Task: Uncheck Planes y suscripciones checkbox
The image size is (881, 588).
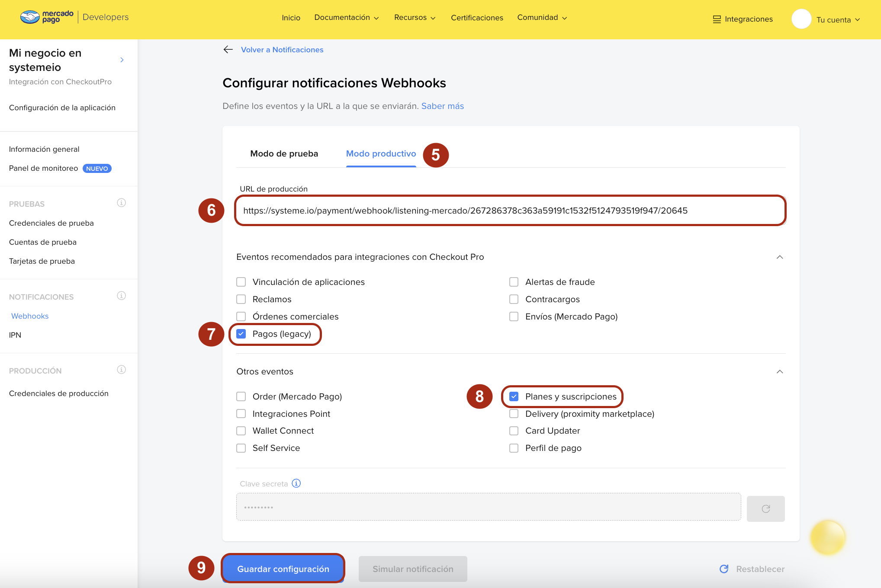Action: (514, 396)
